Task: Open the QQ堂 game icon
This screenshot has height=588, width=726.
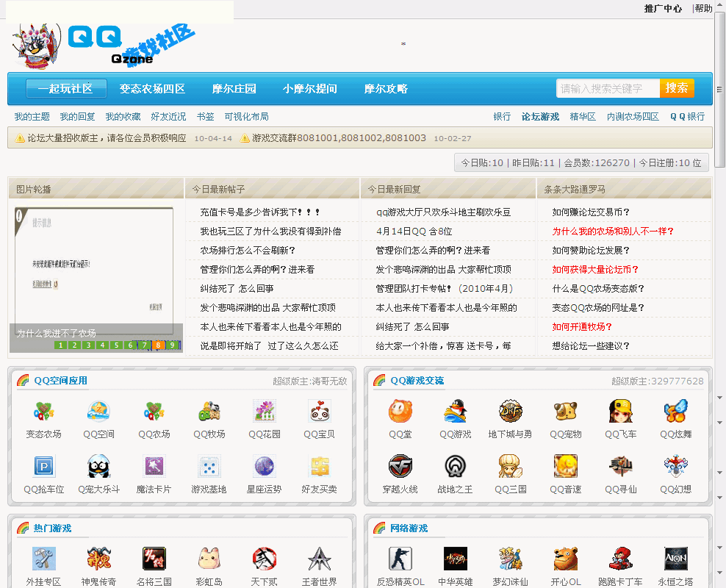Action: pos(400,411)
